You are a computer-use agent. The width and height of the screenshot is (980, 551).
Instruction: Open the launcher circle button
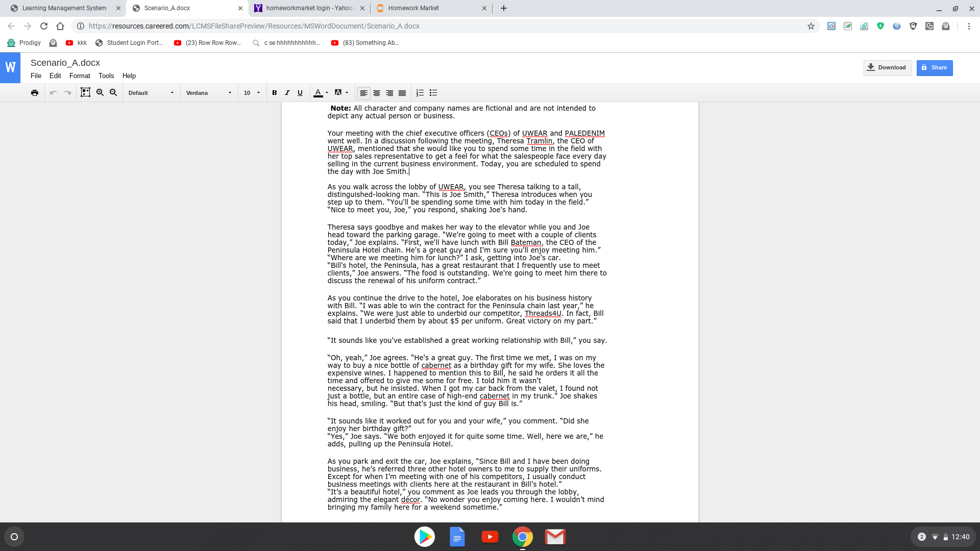[x=14, y=537]
